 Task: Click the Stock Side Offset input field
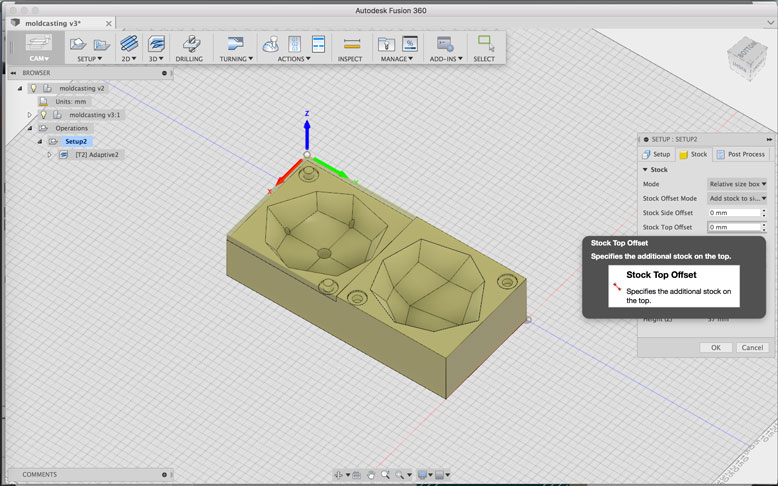click(734, 213)
